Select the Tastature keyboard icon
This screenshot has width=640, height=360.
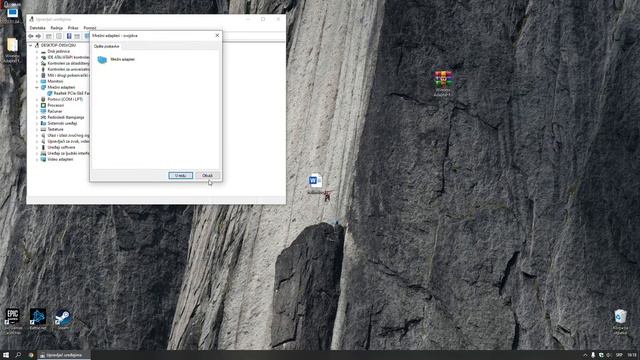(x=43, y=129)
